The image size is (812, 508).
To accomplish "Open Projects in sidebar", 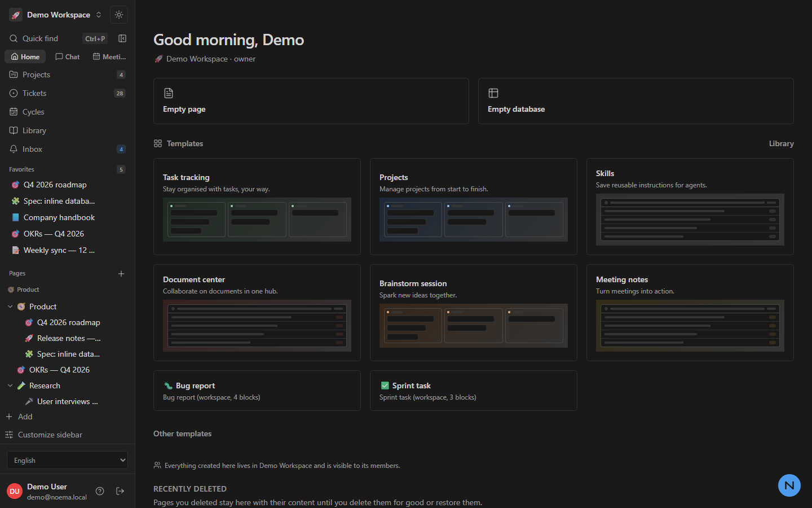I will pos(67,75).
